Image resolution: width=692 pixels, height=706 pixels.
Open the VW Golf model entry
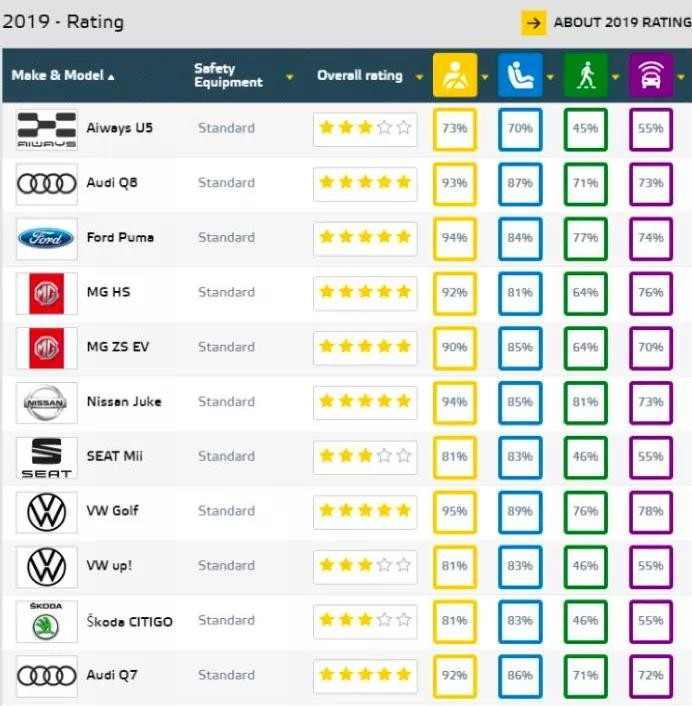pos(113,511)
